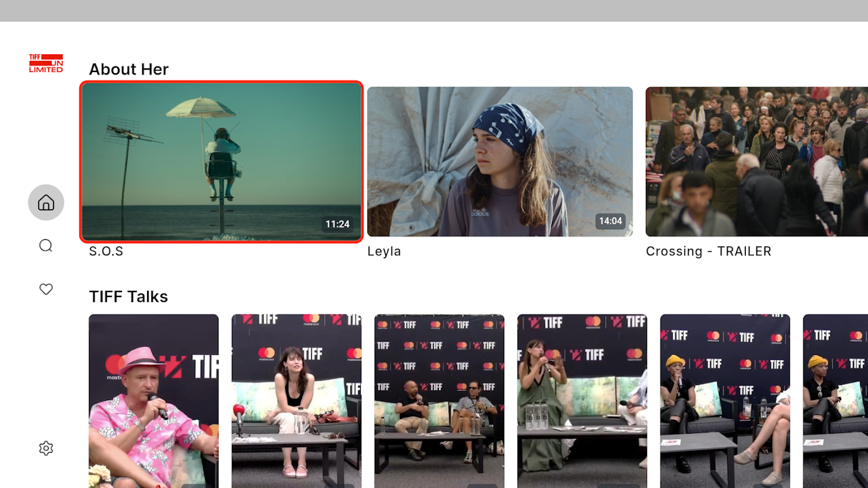Click the TIFF Unlimited logo
Image resolution: width=868 pixels, height=488 pixels.
coord(46,63)
